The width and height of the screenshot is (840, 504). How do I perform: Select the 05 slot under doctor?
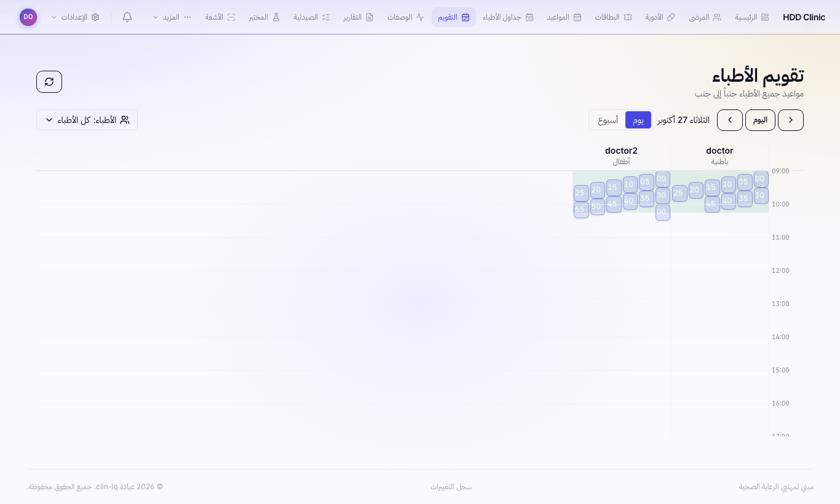click(744, 182)
